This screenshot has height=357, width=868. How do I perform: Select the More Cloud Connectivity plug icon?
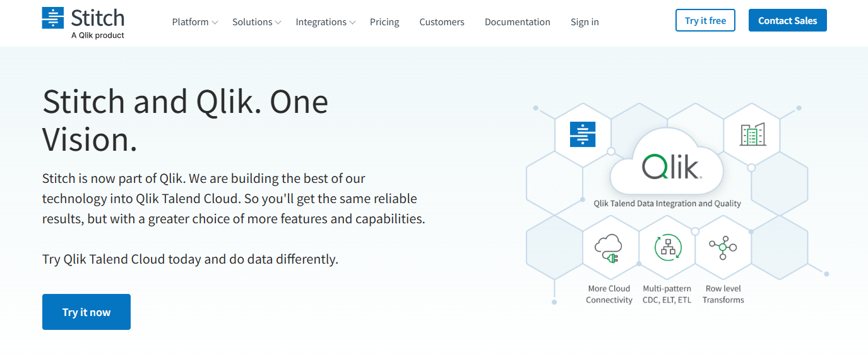(x=609, y=248)
